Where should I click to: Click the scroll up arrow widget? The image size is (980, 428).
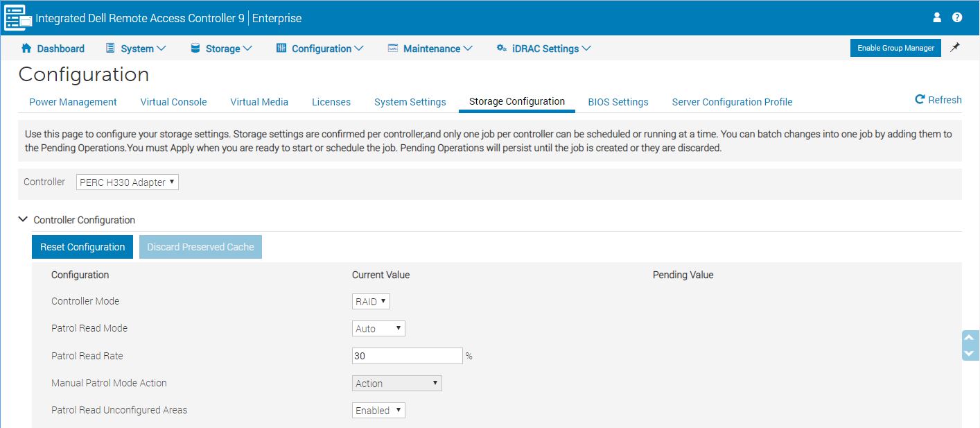pyautogui.click(x=970, y=338)
